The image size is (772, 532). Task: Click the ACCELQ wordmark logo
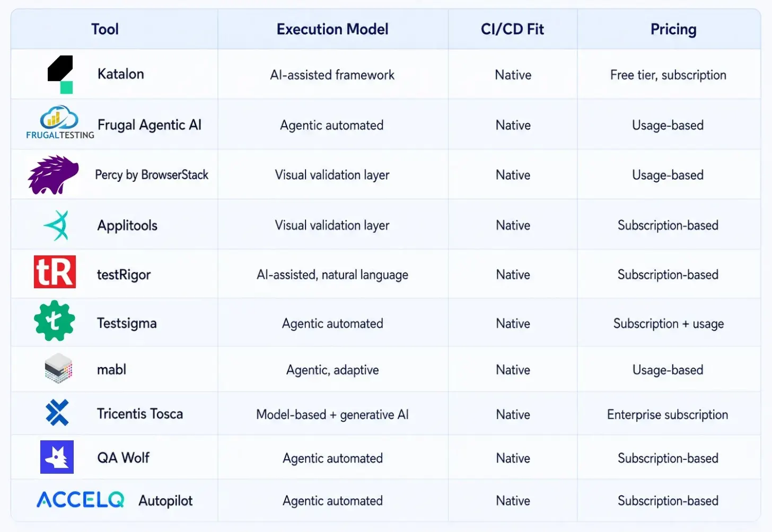coord(81,500)
